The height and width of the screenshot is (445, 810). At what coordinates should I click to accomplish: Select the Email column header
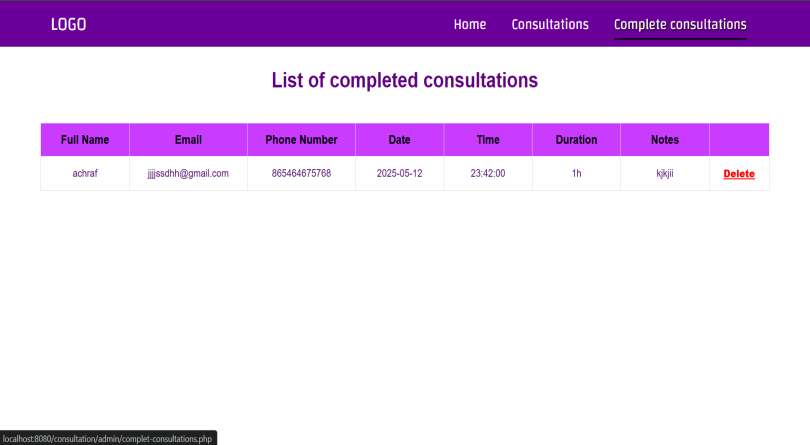pyautogui.click(x=188, y=140)
